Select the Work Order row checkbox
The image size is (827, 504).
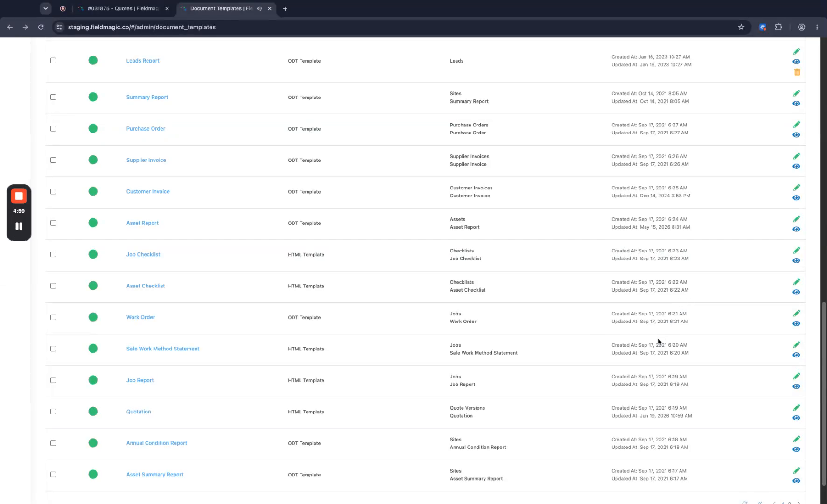coord(53,317)
